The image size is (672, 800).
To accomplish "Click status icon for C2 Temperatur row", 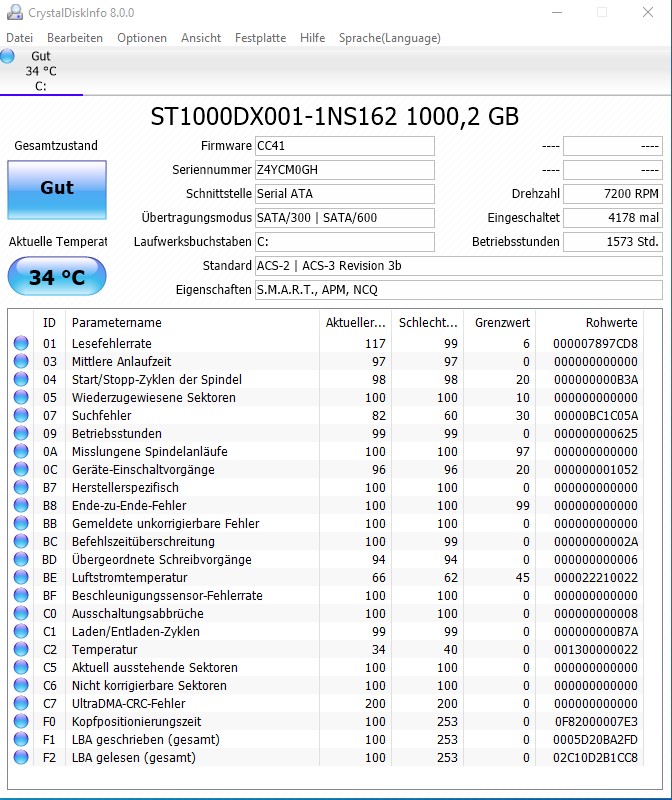I will 21,649.
